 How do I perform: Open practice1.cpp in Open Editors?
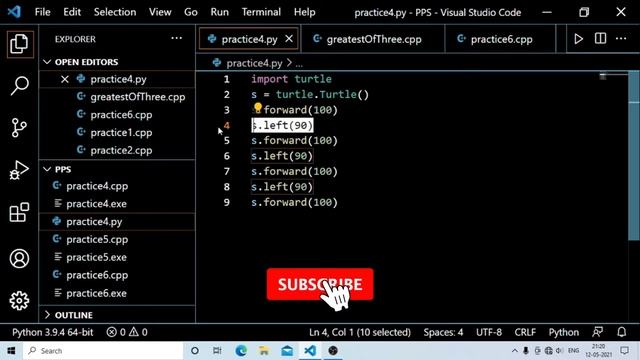pyautogui.click(x=121, y=133)
